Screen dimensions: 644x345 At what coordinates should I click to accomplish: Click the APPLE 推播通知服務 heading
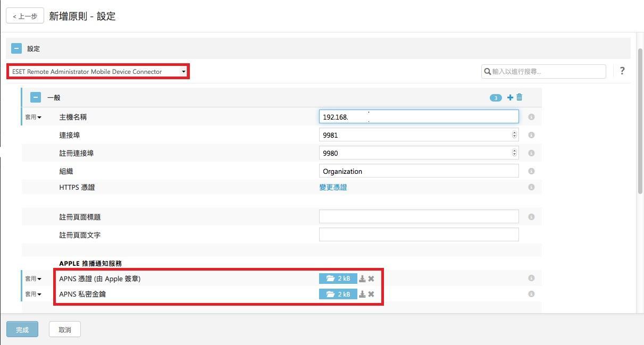[x=90, y=263]
